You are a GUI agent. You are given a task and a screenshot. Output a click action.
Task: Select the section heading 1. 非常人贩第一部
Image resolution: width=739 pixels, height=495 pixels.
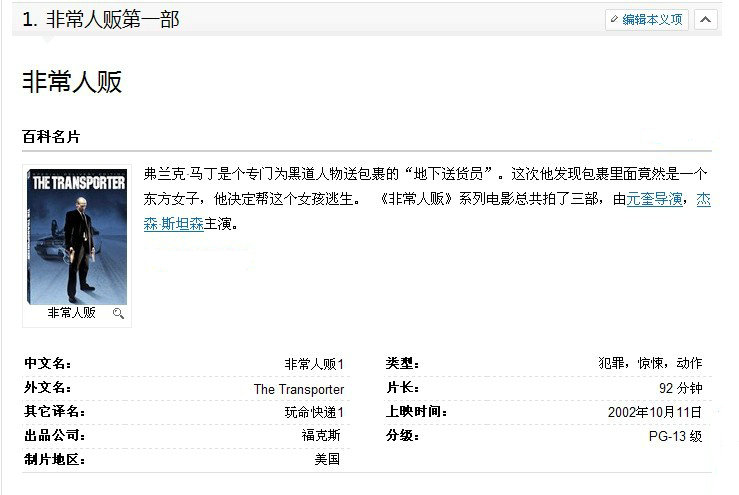100,19
